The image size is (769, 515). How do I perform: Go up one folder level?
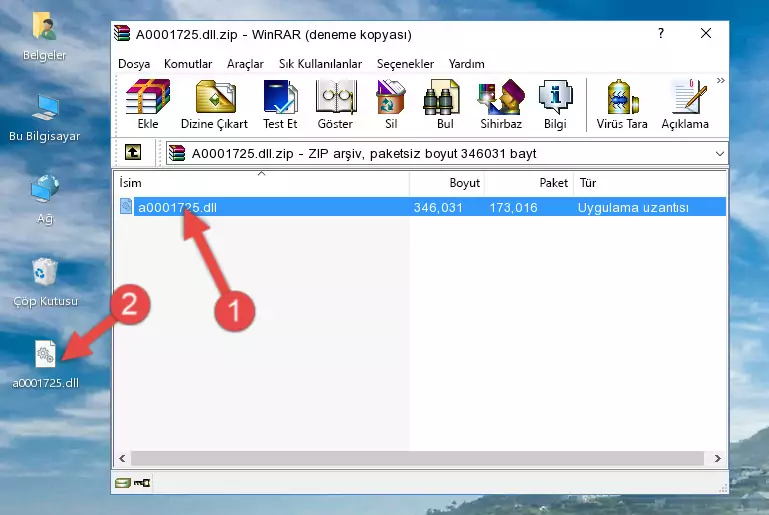pos(133,153)
